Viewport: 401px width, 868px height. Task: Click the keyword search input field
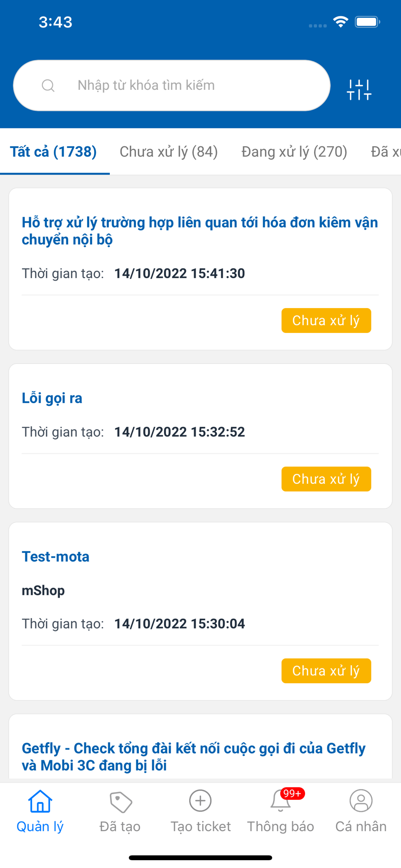(x=191, y=85)
